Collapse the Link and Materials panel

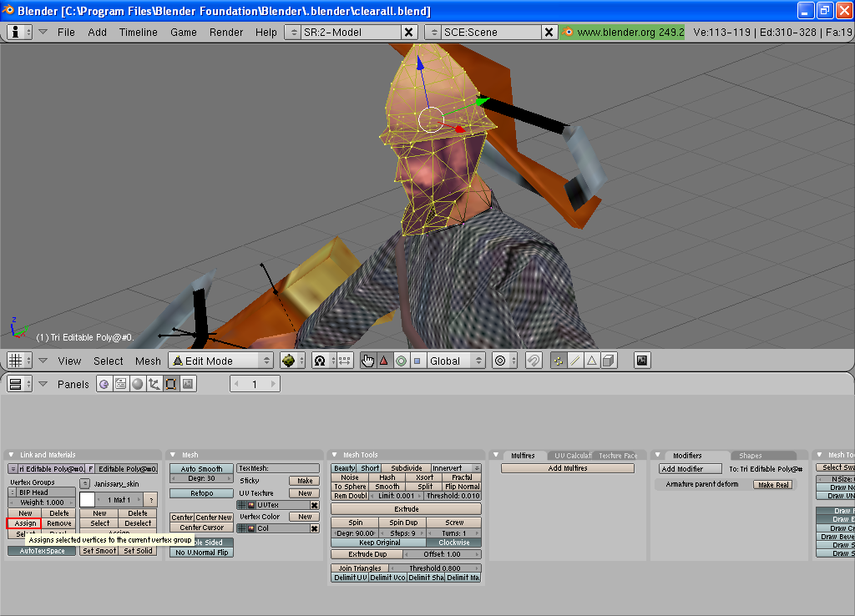12,455
